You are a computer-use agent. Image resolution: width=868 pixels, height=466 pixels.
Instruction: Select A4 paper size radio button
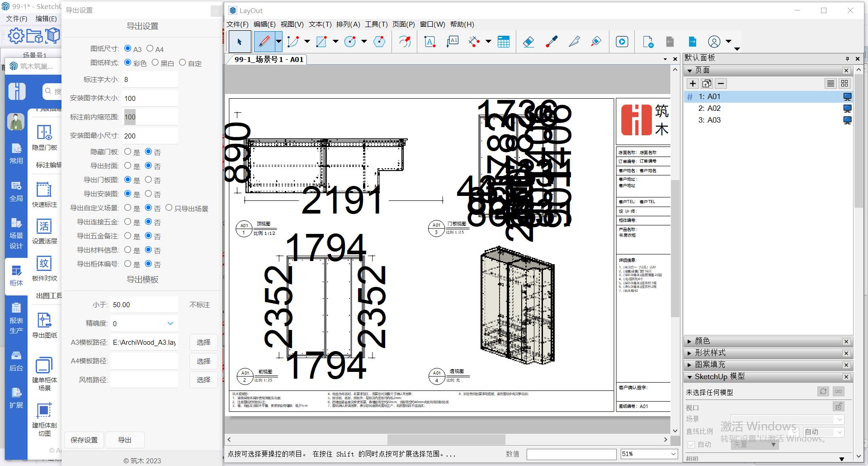click(150, 48)
